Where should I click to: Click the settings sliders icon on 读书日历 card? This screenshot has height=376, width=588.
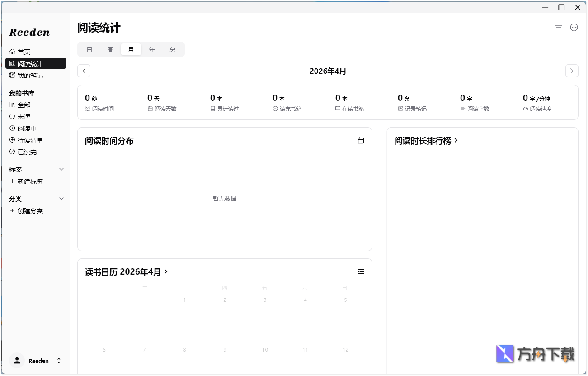tap(361, 271)
